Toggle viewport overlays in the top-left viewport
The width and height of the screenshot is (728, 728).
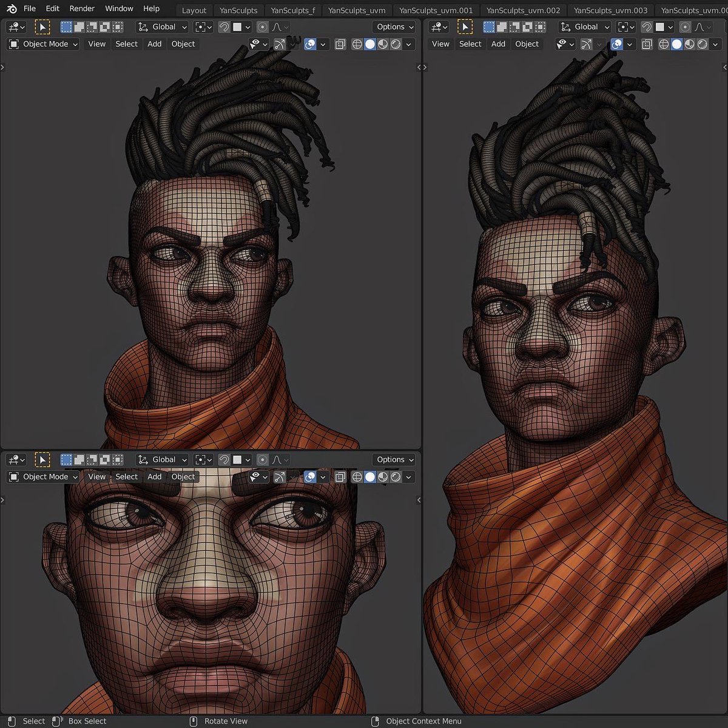311,44
